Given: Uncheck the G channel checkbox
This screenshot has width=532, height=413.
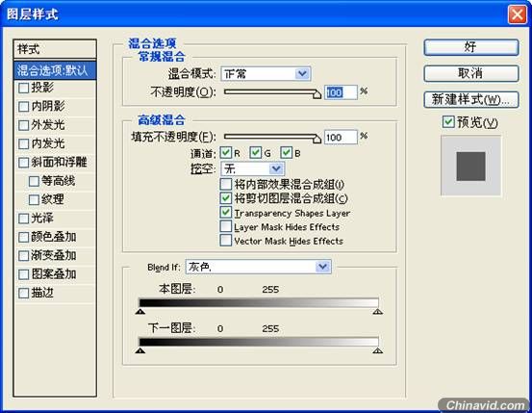Looking at the screenshot, I should [x=256, y=153].
